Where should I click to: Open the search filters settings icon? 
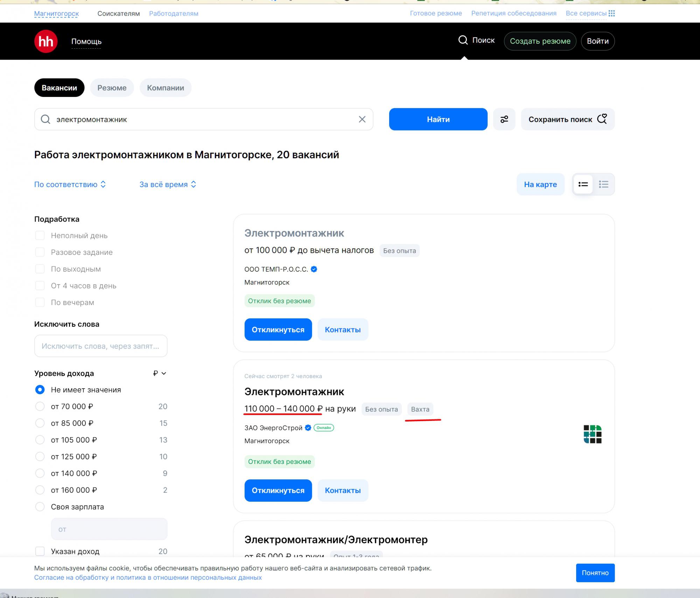click(504, 119)
